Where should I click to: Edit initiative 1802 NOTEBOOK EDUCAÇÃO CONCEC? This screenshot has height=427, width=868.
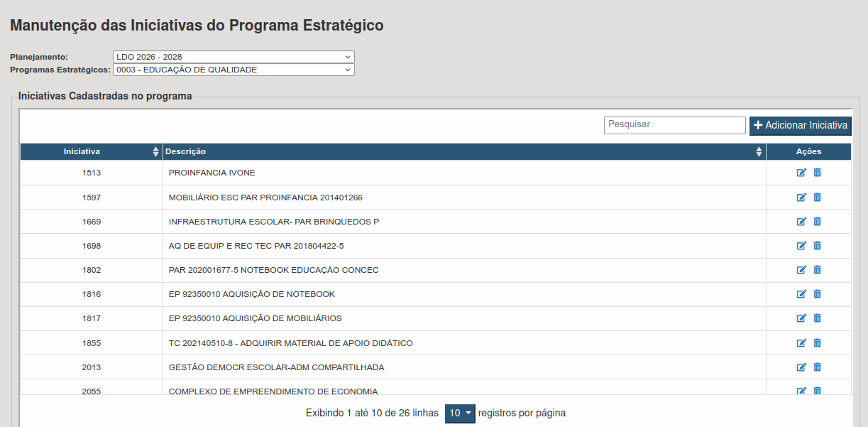coord(801,269)
